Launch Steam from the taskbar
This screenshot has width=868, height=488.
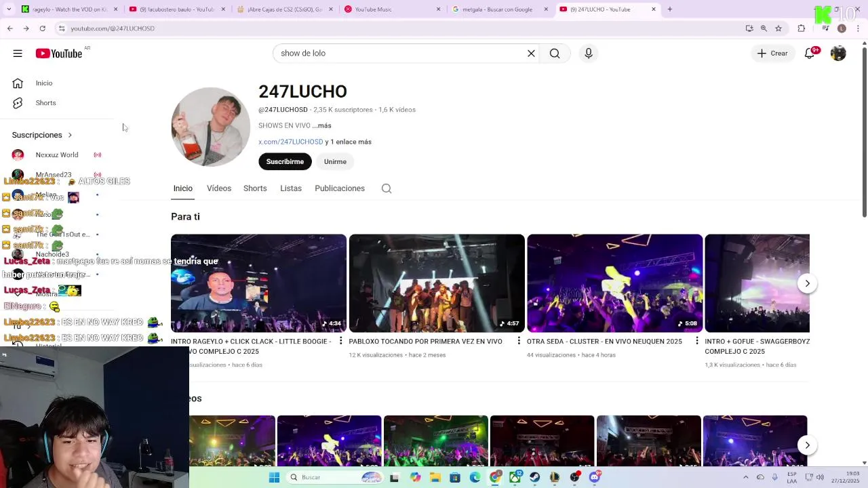[535, 477]
